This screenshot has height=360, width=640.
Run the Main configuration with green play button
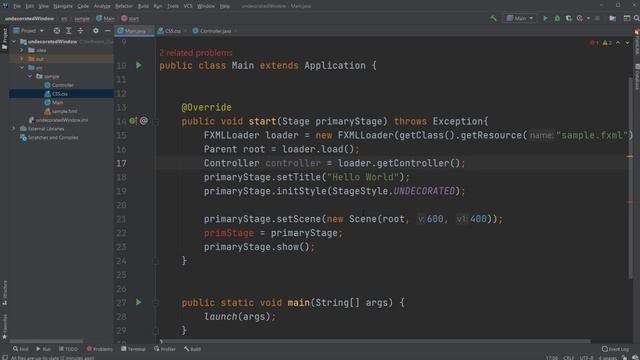point(545,18)
